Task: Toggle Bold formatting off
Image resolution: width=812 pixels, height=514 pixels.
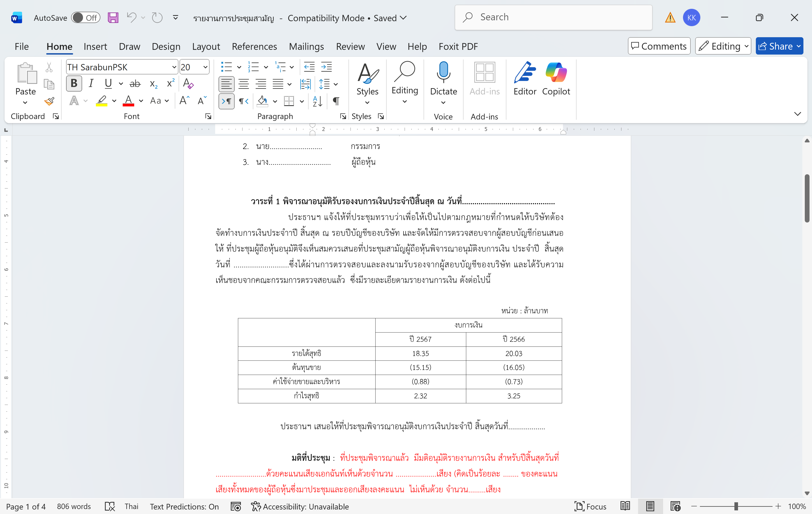Action: pyautogui.click(x=74, y=84)
